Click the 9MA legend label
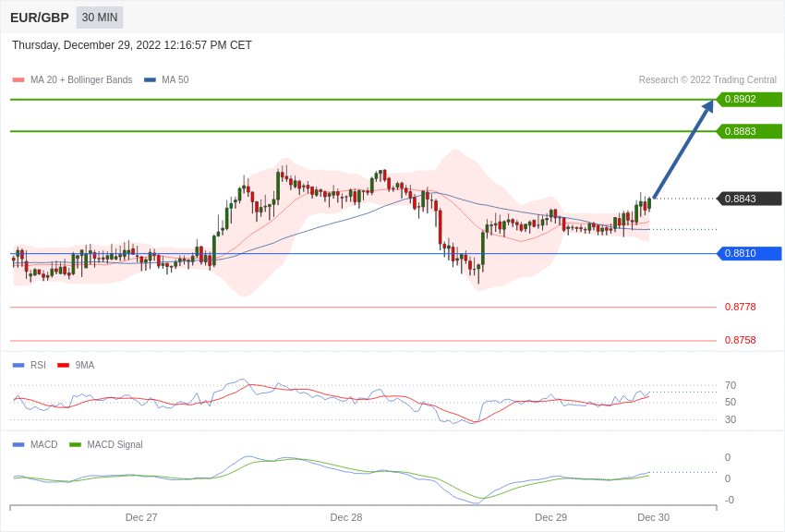Image resolution: width=785 pixels, height=532 pixels. [x=85, y=366]
